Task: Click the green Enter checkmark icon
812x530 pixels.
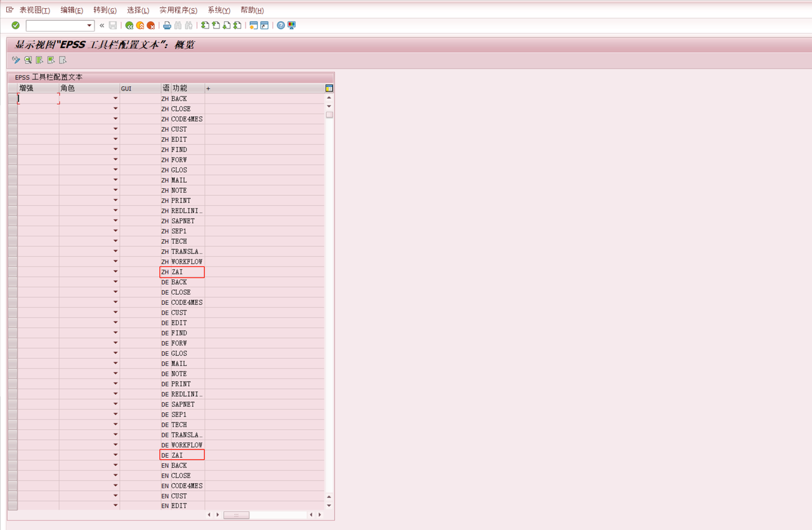Action: point(16,25)
